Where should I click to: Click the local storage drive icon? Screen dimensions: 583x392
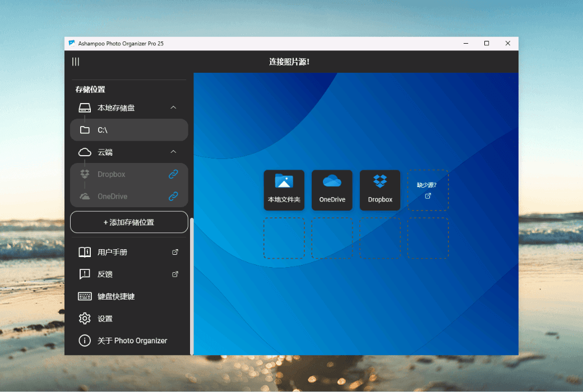tap(85, 108)
